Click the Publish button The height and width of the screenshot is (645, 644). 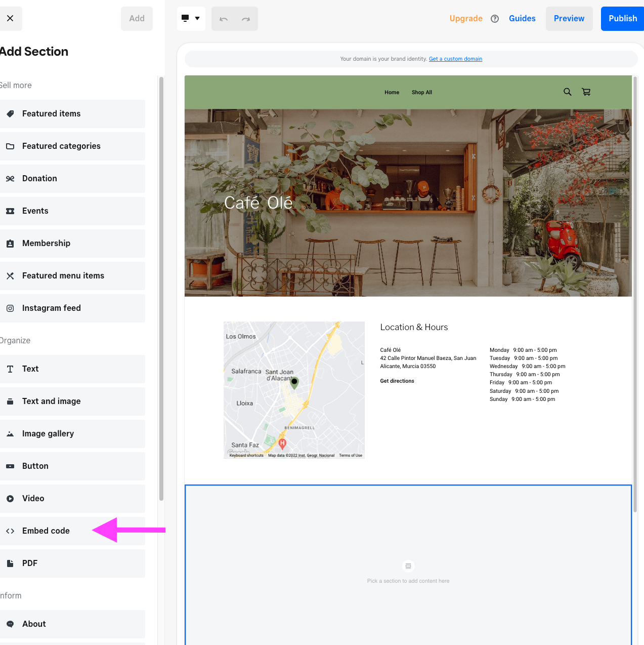tap(622, 18)
